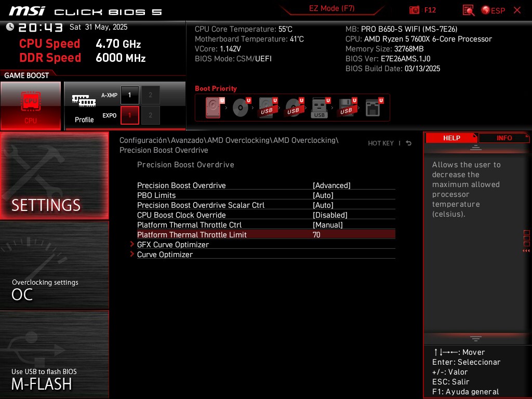Click the back arrow icon beside HOT KEY
Screen dimensions: 532x399
409,143
